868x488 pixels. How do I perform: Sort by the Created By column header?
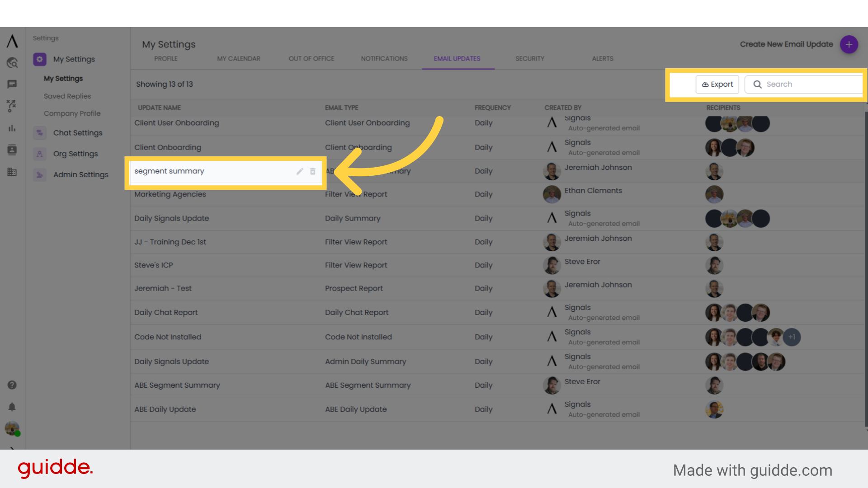pyautogui.click(x=563, y=108)
